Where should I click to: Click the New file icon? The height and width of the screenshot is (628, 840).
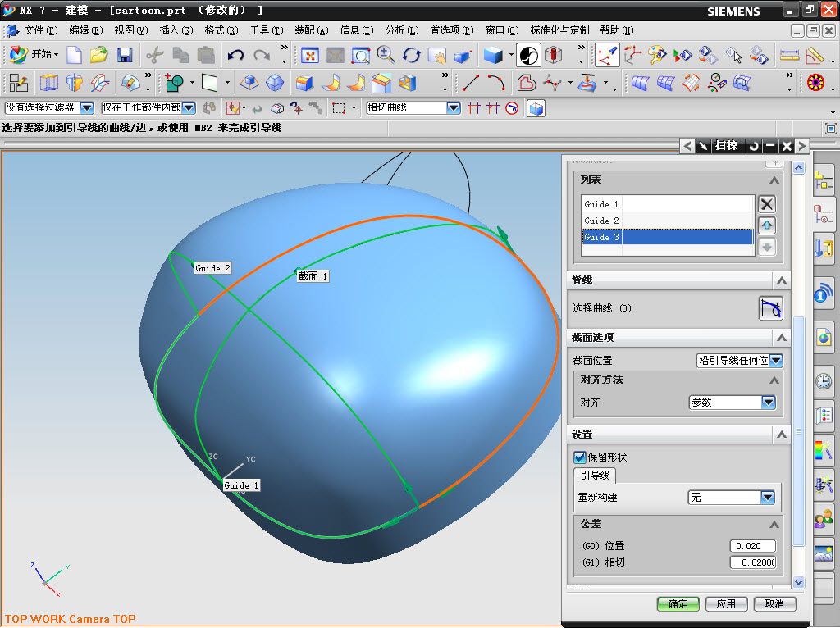pyautogui.click(x=74, y=55)
